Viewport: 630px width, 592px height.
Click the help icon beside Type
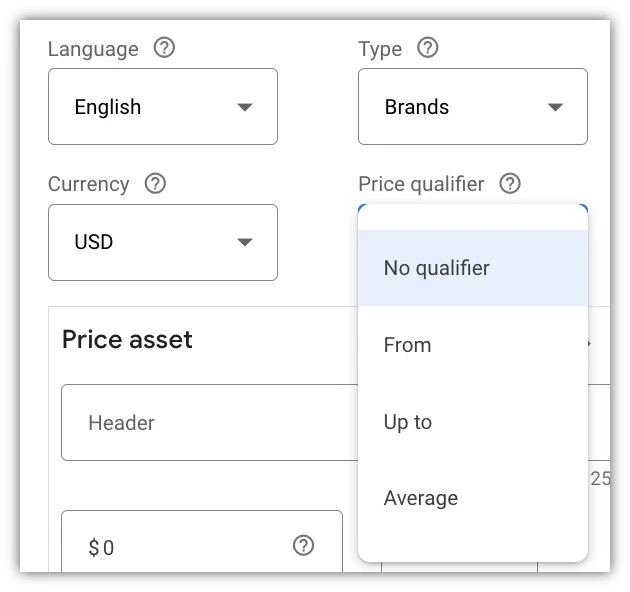pos(427,48)
